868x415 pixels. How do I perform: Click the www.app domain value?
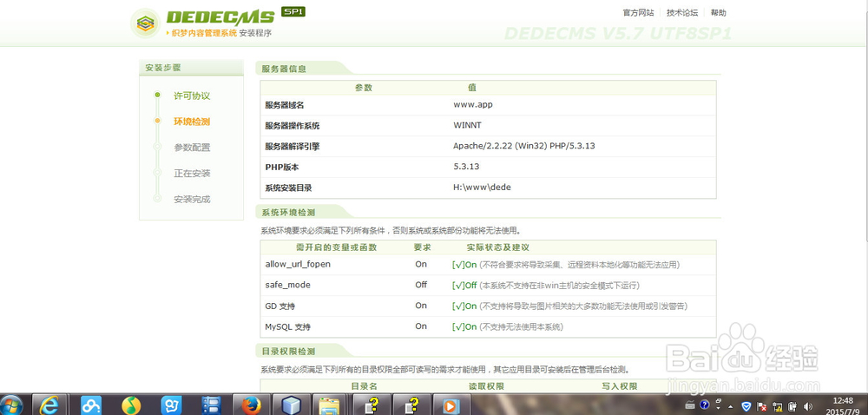(473, 104)
